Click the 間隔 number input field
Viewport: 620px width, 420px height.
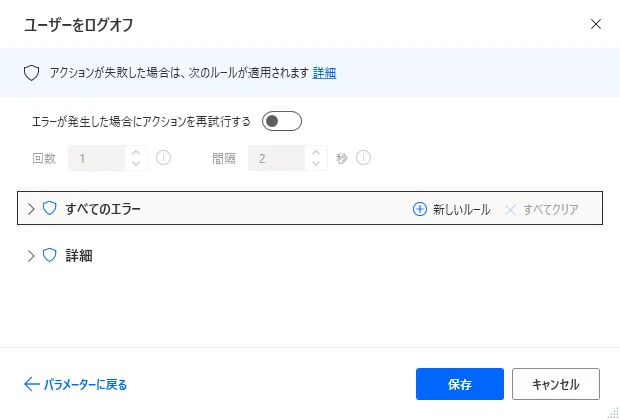pyautogui.click(x=277, y=158)
